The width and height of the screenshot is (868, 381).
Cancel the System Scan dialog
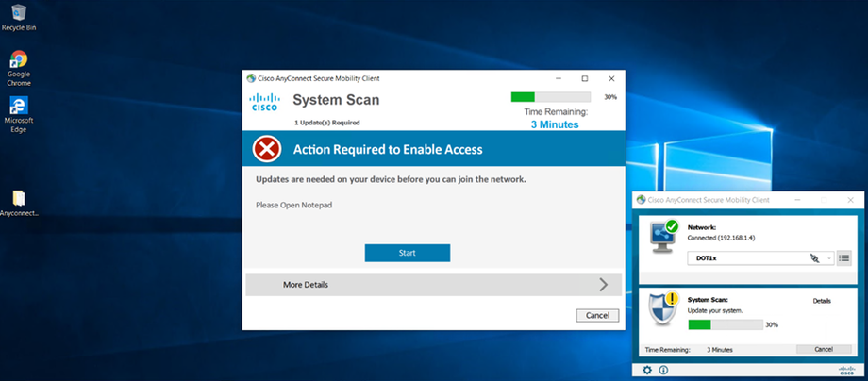click(x=598, y=315)
